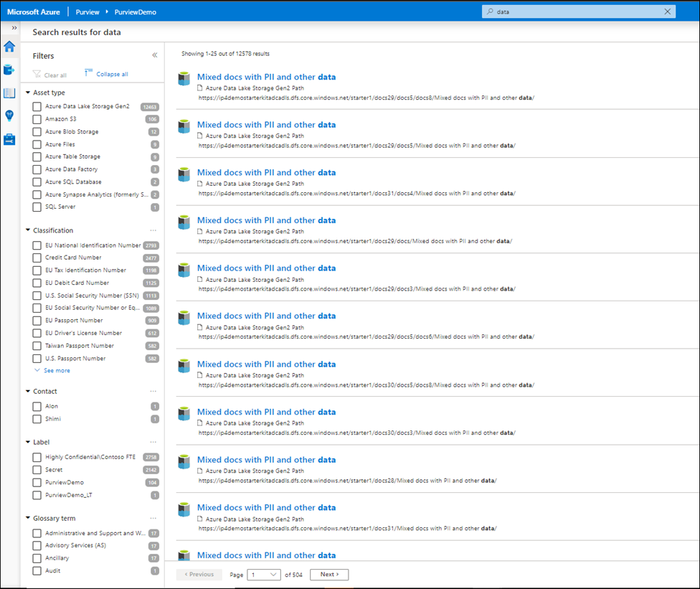Open the docs31/docs4 result title link
The width and height of the screenshot is (700, 589).
coord(267,172)
